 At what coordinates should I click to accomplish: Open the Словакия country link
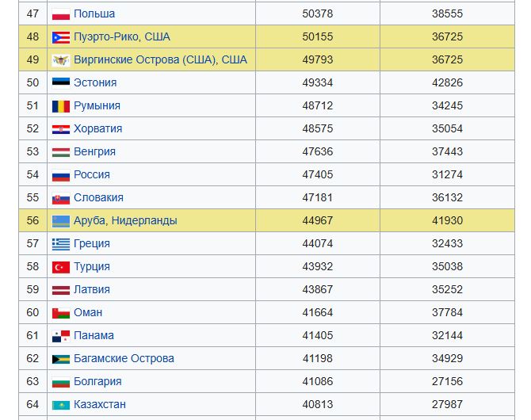point(98,197)
